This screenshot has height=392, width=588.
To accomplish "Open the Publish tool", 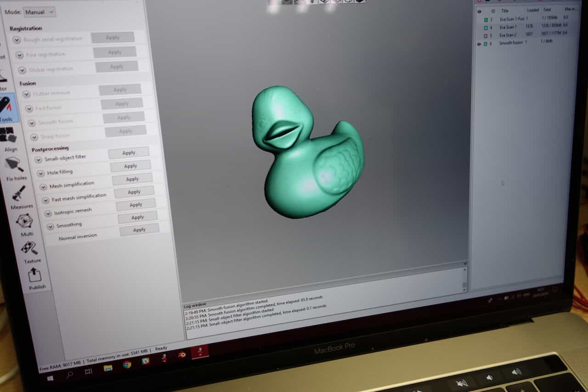I will pyautogui.click(x=36, y=279).
